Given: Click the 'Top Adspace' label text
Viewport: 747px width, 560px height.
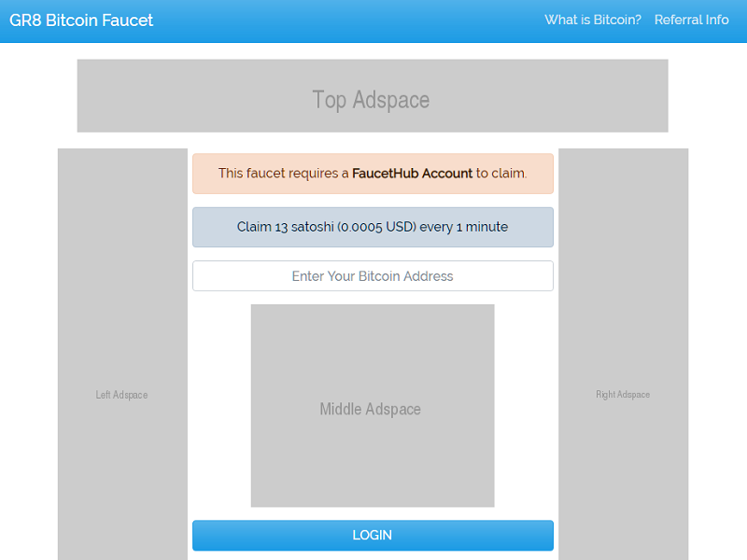Looking at the screenshot, I should pyautogui.click(x=371, y=100).
